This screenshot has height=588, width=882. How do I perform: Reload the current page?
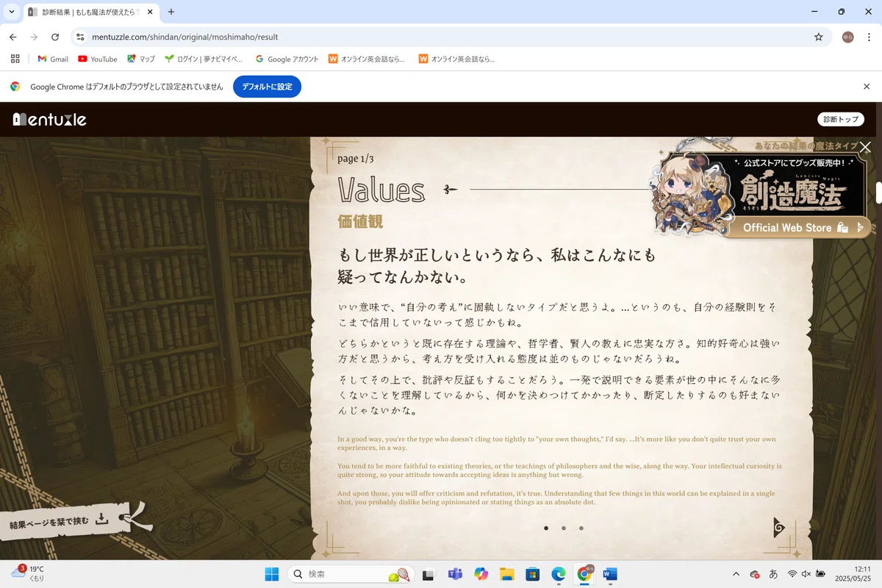[55, 37]
